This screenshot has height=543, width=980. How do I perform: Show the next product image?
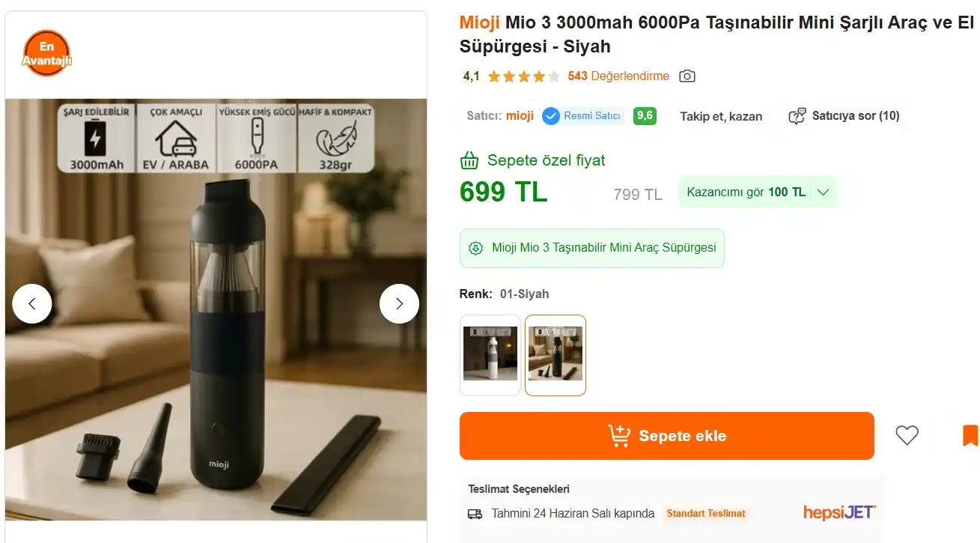click(399, 303)
